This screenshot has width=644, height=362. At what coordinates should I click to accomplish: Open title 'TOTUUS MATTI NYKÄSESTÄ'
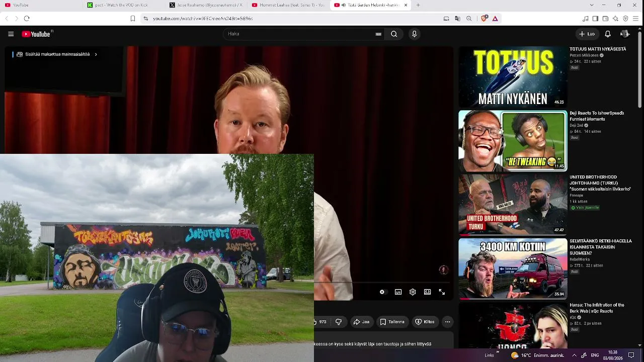click(598, 49)
